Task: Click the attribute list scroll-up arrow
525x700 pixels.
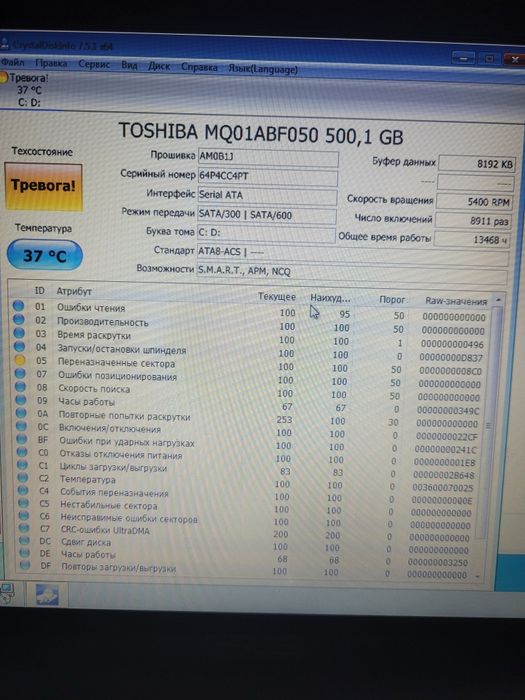Action: tap(498, 300)
